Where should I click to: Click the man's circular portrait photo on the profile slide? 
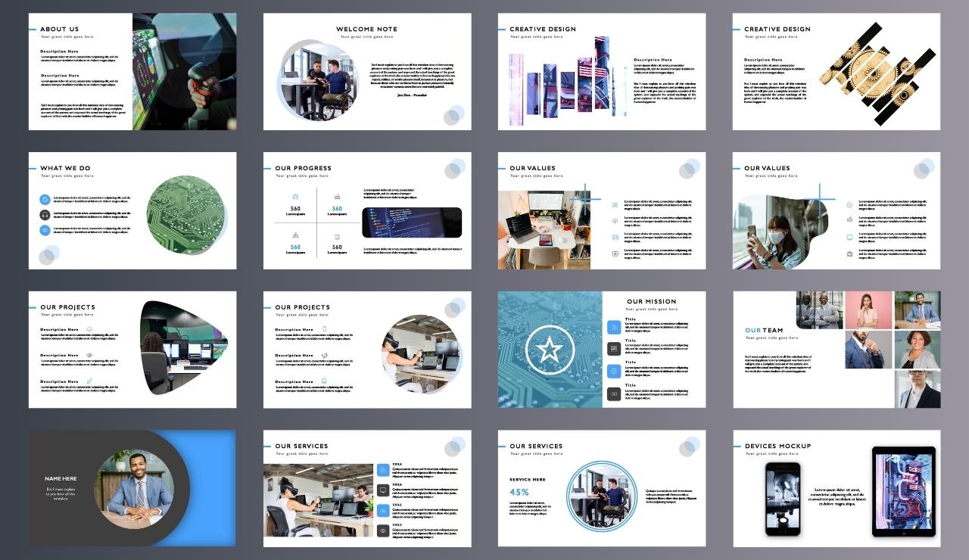135,488
